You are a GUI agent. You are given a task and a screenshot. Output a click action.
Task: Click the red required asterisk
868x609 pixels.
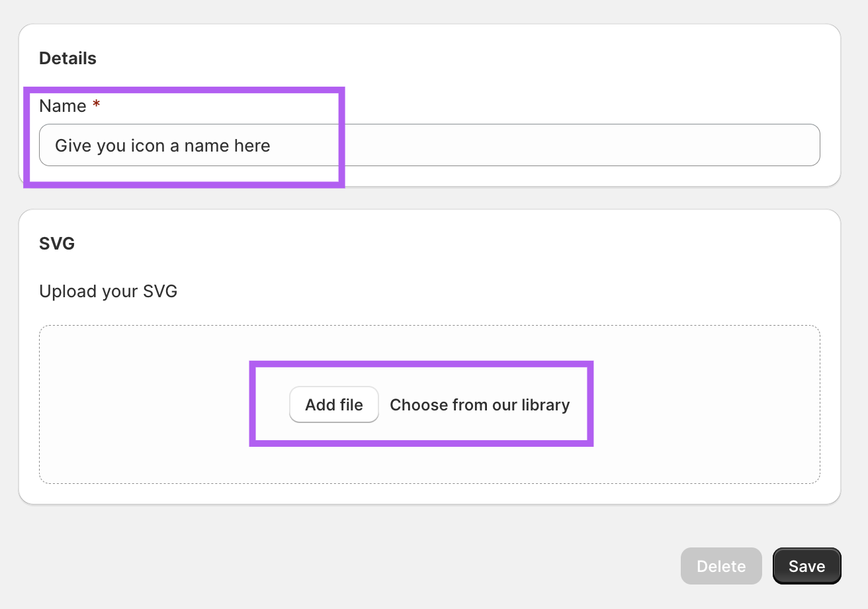(x=97, y=106)
